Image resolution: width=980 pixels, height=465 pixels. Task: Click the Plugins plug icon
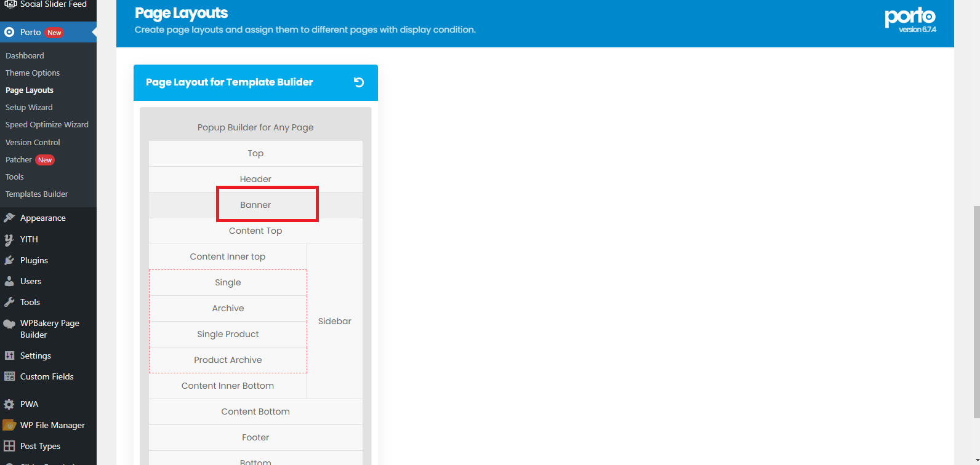coord(9,260)
